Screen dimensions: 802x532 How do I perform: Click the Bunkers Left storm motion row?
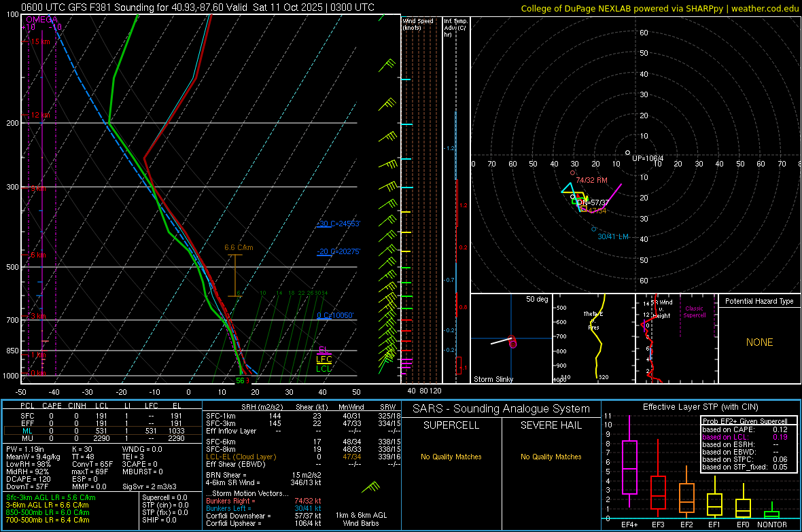(264, 508)
